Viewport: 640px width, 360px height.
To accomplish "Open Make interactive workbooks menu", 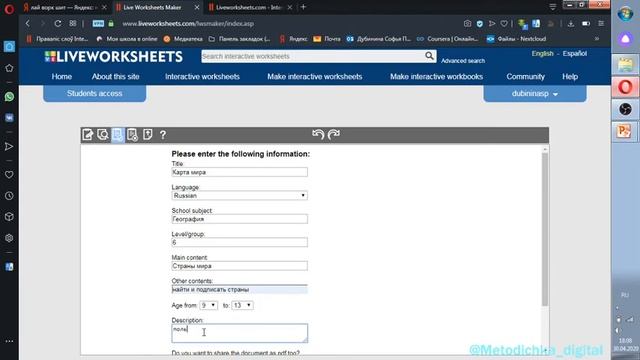I will [436, 77].
